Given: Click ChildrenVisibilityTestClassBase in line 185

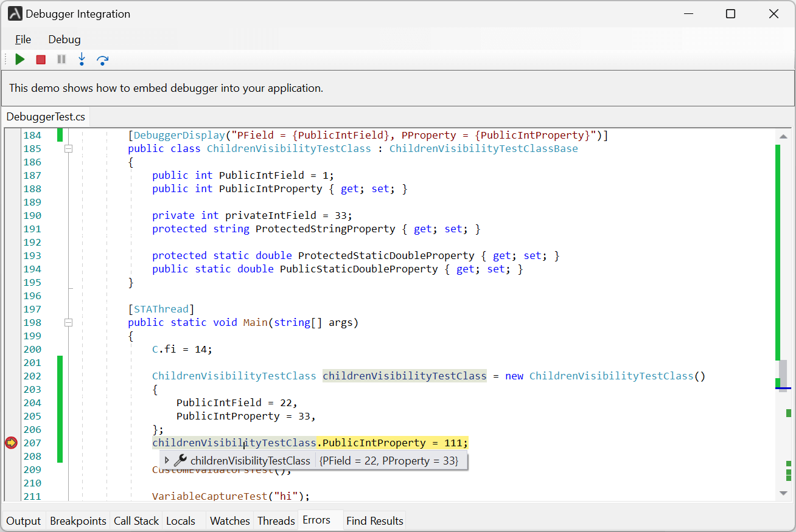Looking at the screenshot, I should 484,148.
